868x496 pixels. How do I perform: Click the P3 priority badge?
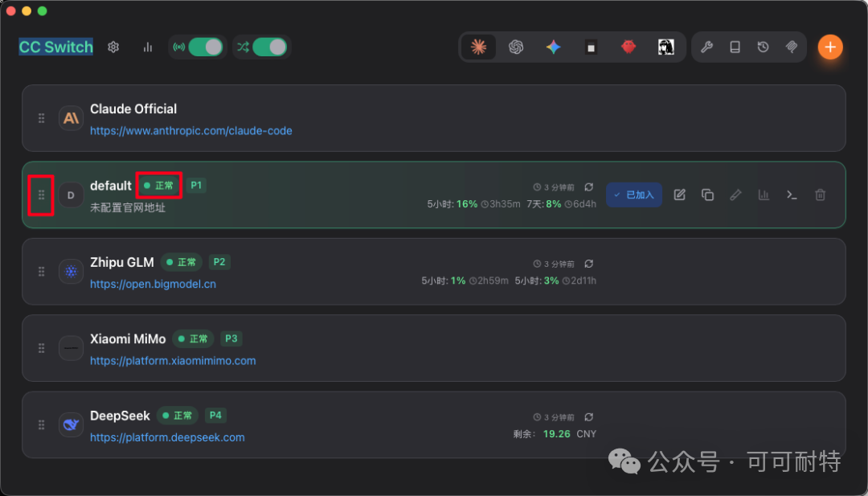[x=231, y=338]
